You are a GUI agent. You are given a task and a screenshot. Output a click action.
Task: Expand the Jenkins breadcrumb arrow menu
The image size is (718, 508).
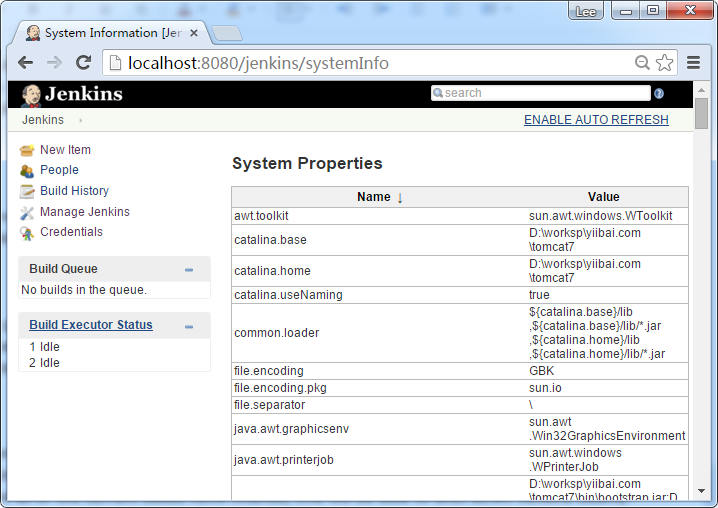point(80,120)
